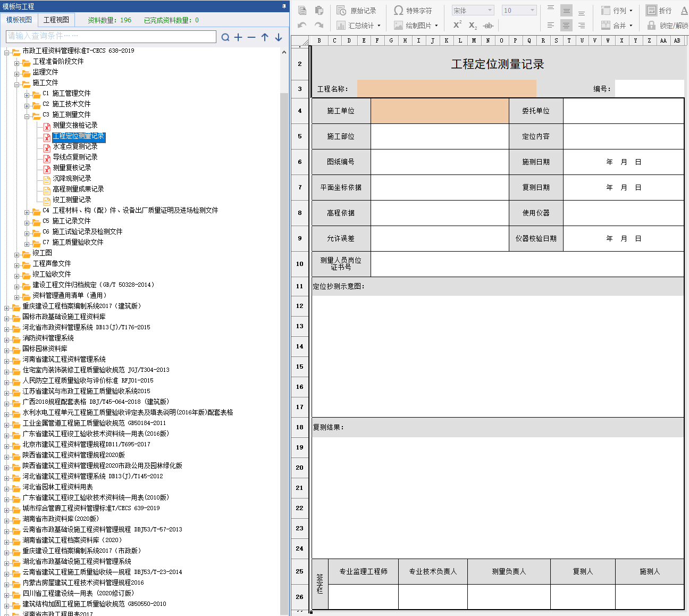Open 原始记录 original record
This screenshot has height=616, width=689.
point(356,11)
